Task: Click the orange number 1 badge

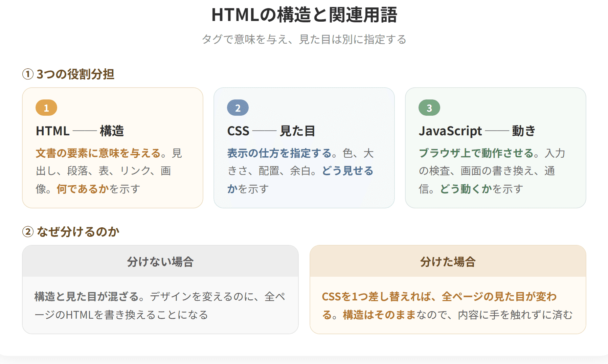Action: [46, 108]
